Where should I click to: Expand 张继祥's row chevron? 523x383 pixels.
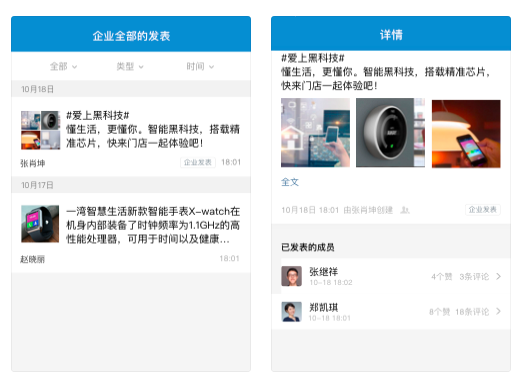coord(498,277)
